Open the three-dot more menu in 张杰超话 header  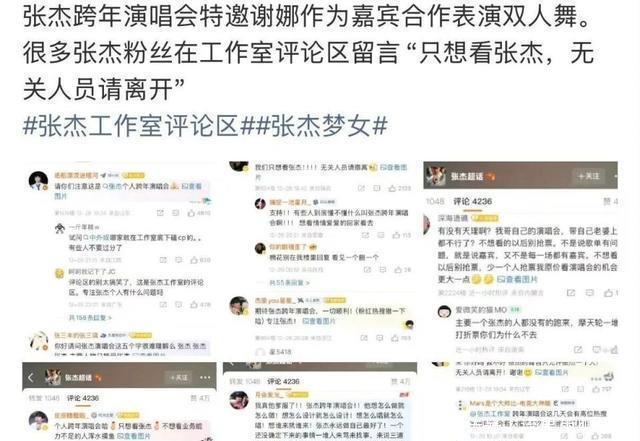tap(205, 377)
